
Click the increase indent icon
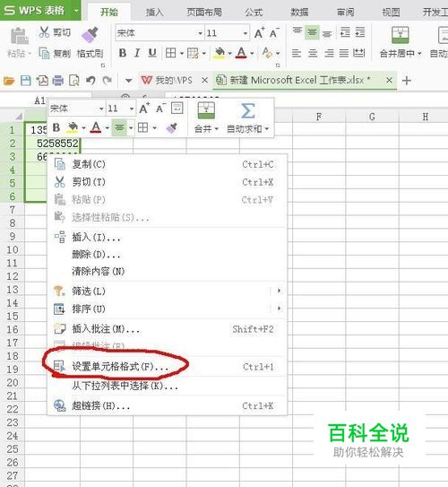360,32
